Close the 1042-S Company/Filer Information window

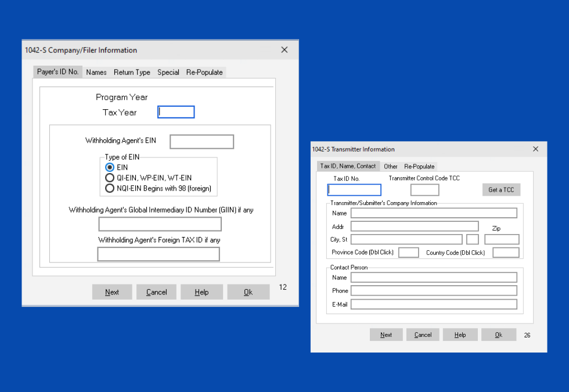click(x=284, y=50)
